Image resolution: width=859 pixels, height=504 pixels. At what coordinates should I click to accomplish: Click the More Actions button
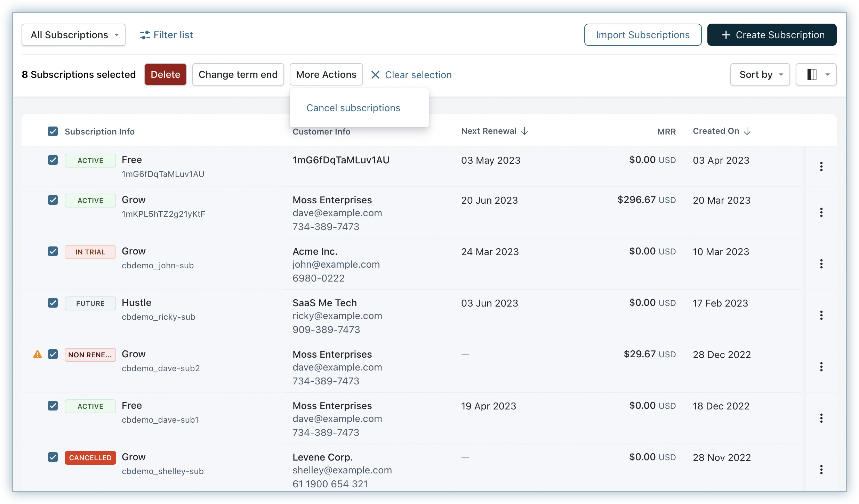click(326, 74)
